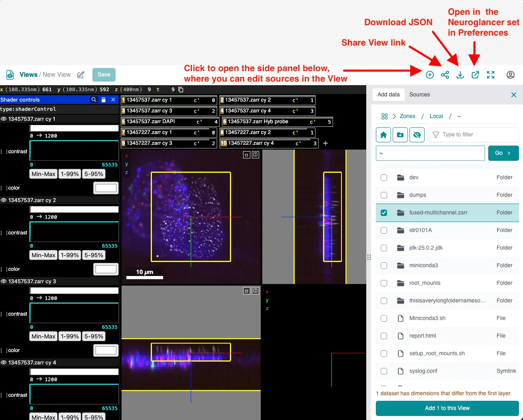Create a new folder in file browser
The height and width of the screenshot is (420, 523).
tap(400, 135)
